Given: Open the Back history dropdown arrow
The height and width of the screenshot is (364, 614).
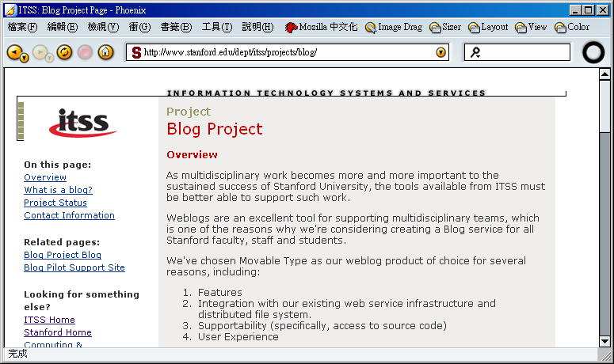Looking at the screenshot, I should point(25,59).
